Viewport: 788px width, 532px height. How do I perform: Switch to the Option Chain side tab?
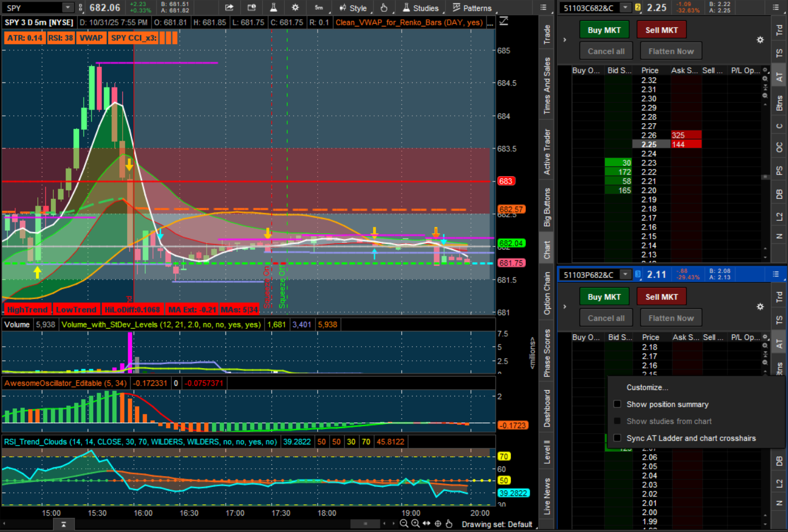(x=547, y=294)
